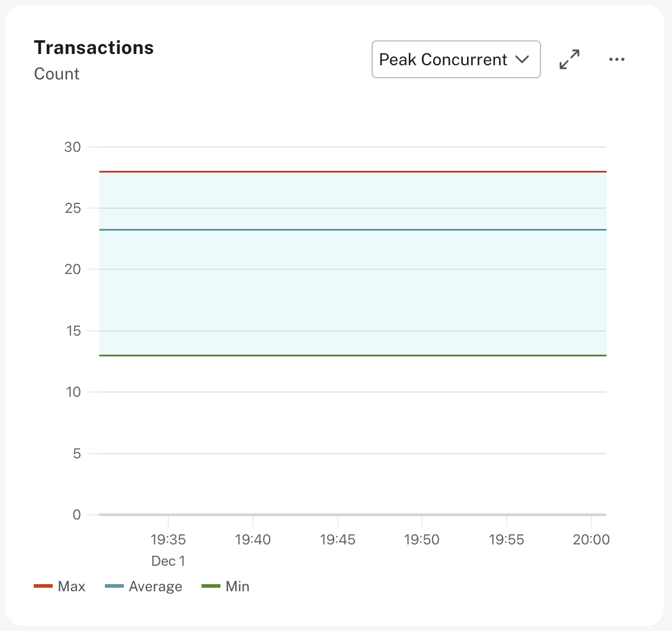
Task: Select the red Max legend swatch
Action: [43, 586]
